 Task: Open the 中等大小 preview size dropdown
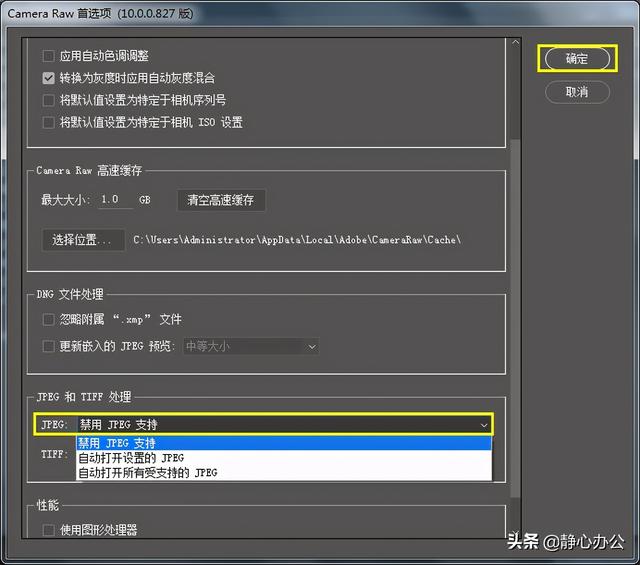click(x=251, y=347)
